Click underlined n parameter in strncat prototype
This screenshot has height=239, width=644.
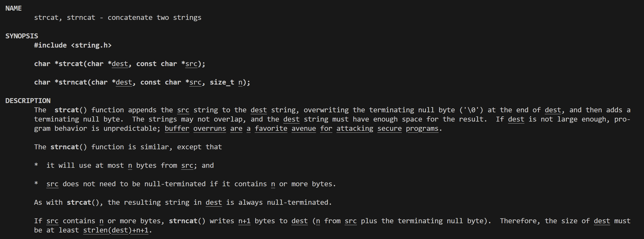click(x=240, y=82)
